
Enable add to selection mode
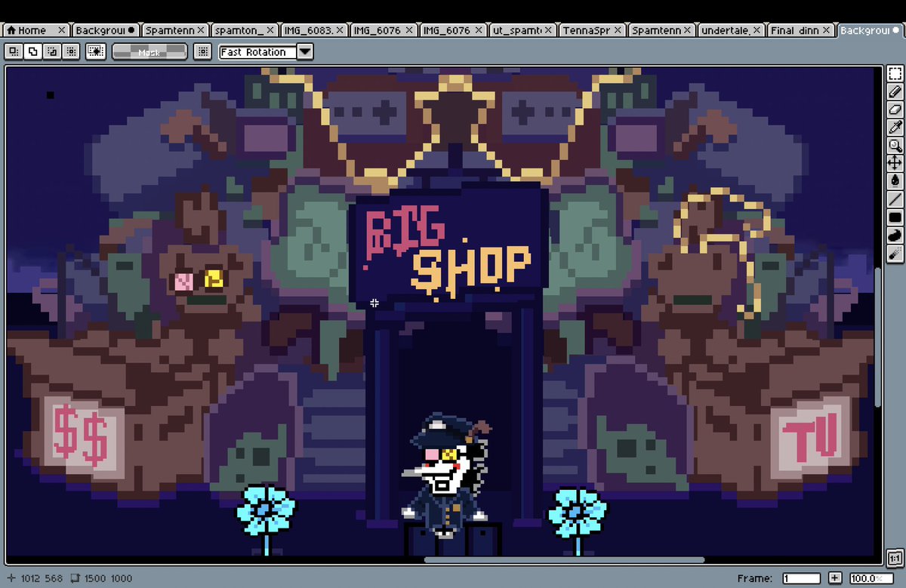32,51
